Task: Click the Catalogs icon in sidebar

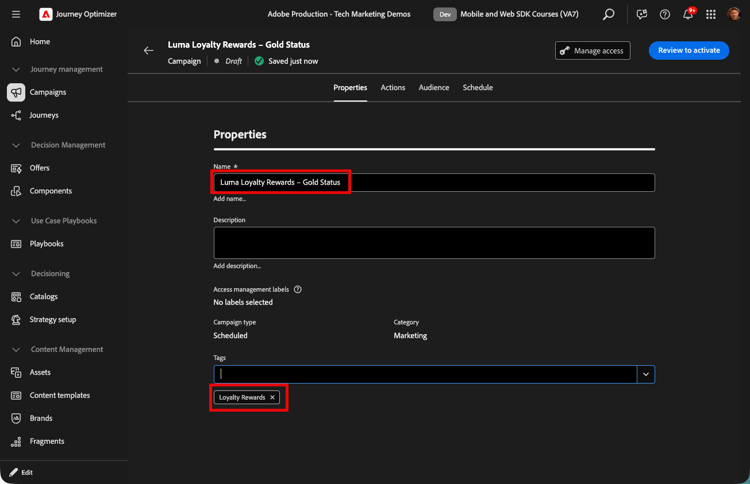Action: point(16,297)
